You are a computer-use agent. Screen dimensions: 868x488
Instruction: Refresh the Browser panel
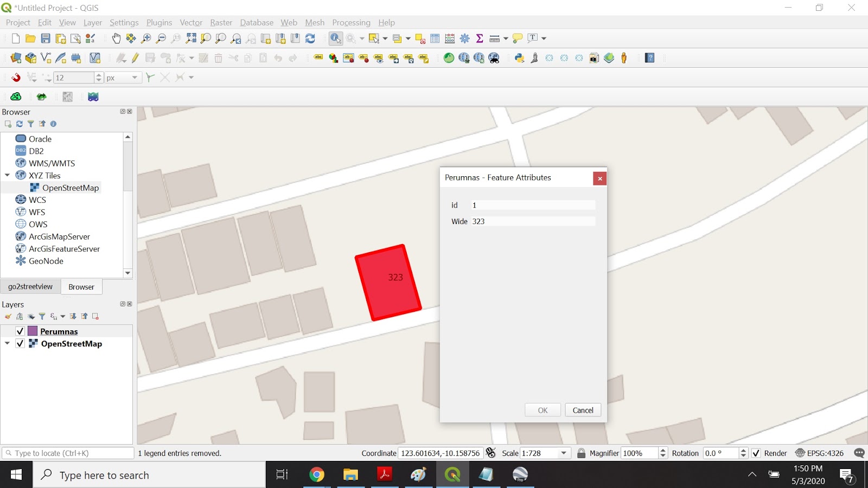click(x=20, y=124)
